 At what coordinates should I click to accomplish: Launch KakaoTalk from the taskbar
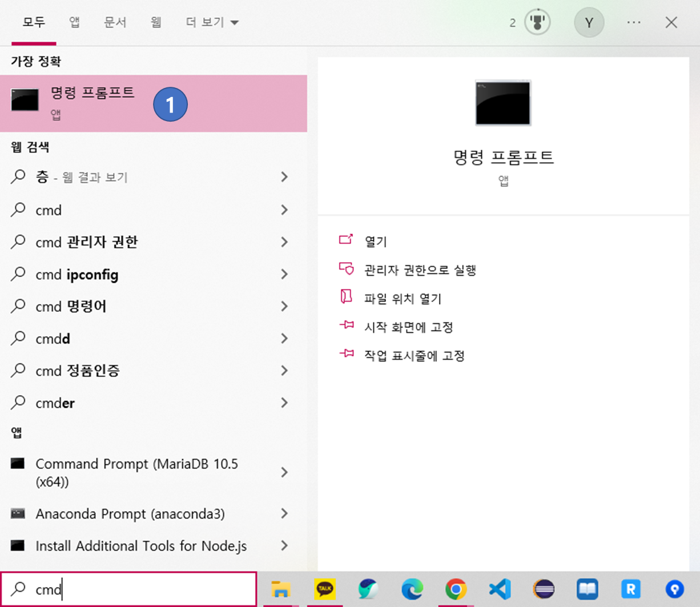(x=325, y=589)
